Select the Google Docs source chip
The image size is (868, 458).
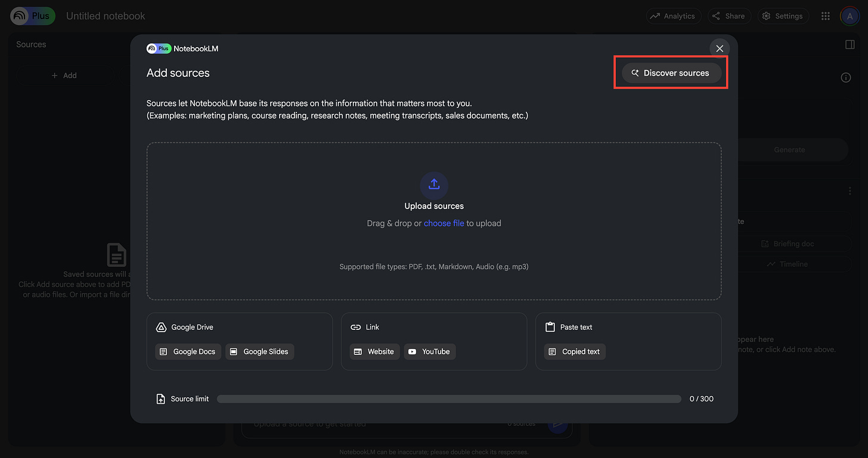[x=188, y=351]
